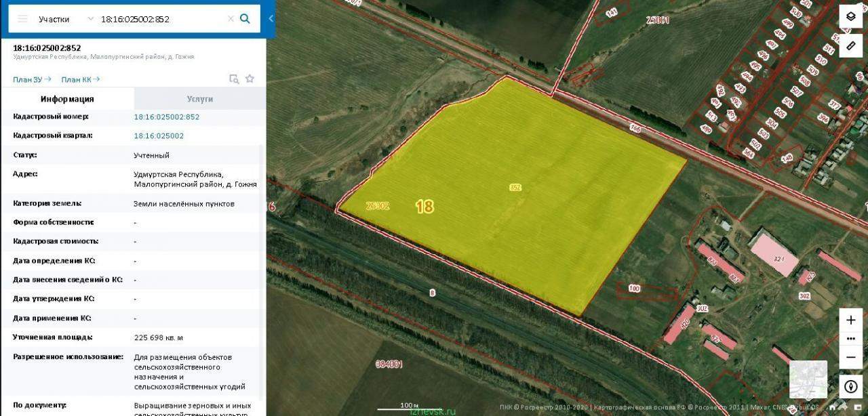Add the parcel to favorites with the star
This screenshot has width=868, height=416.
(x=250, y=79)
